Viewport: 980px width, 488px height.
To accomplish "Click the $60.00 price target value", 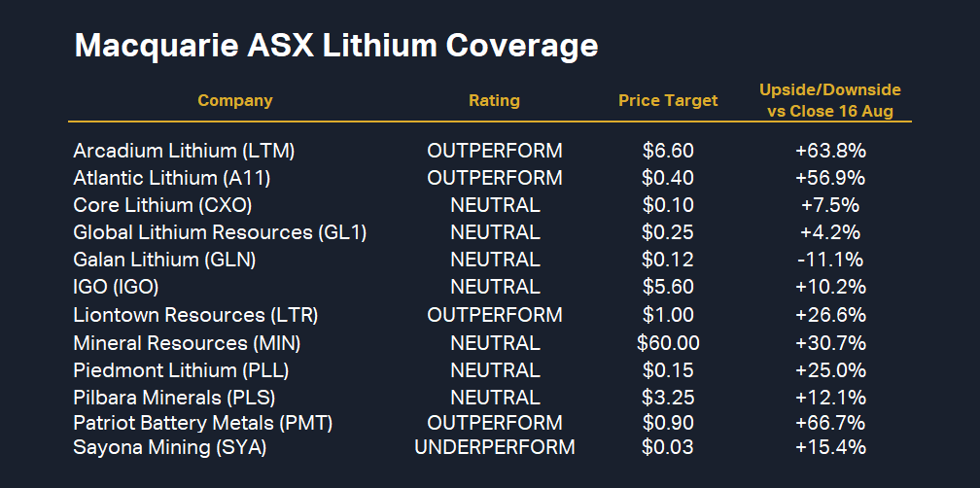I will 668,342.
